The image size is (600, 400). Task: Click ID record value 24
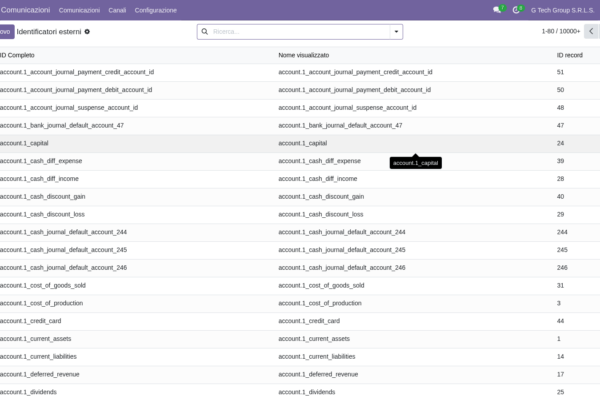(x=560, y=143)
